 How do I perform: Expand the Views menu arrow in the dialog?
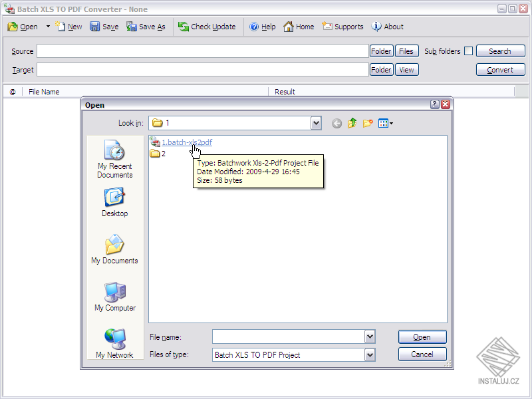pyautogui.click(x=392, y=122)
